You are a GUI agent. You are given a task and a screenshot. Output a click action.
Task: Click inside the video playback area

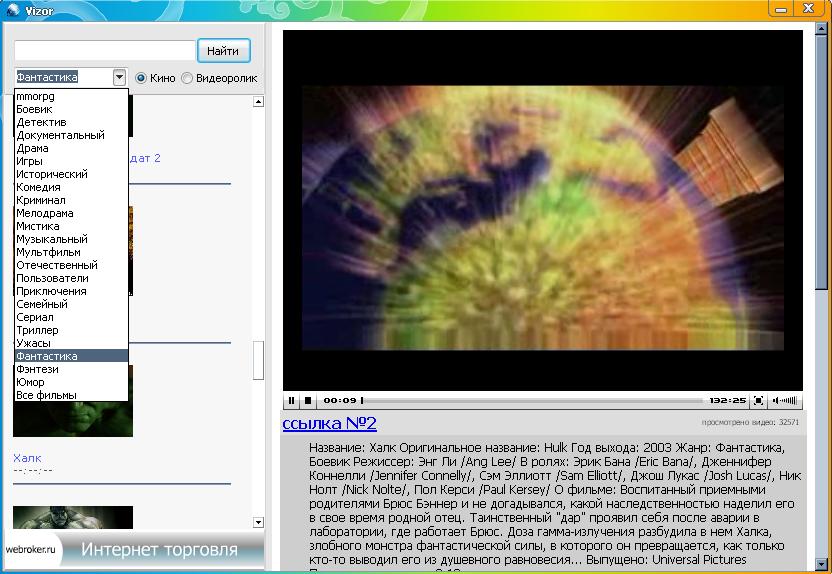click(543, 211)
